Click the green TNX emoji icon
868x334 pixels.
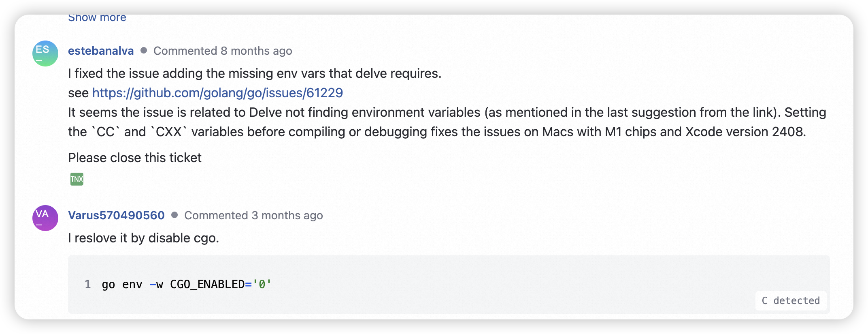[77, 179]
